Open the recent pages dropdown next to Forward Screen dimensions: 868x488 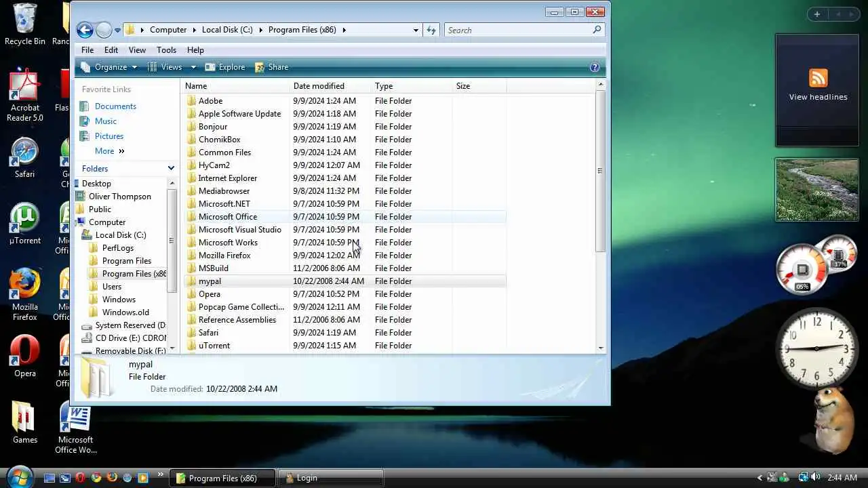click(117, 30)
